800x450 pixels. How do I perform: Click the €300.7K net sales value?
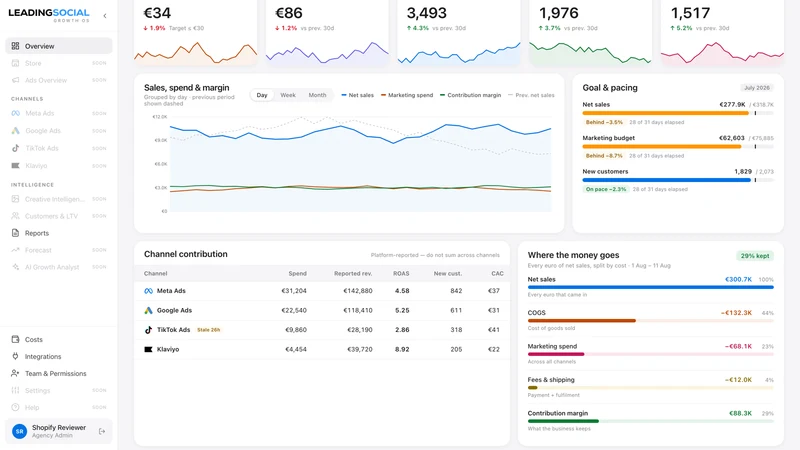pyautogui.click(x=738, y=280)
